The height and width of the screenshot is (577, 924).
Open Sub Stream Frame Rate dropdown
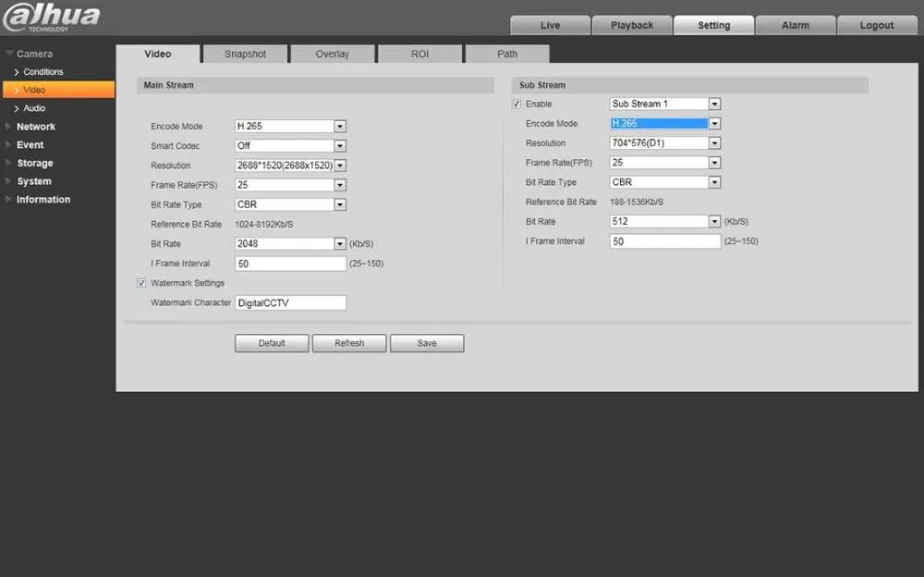click(x=664, y=162)
